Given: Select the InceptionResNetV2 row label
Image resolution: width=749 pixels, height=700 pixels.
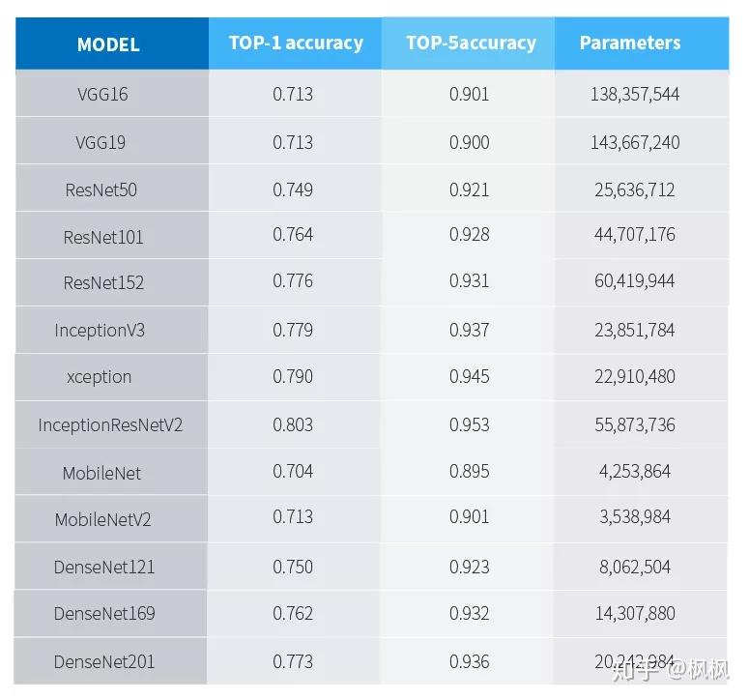Looking at the screenshot, I should [110, 424].
